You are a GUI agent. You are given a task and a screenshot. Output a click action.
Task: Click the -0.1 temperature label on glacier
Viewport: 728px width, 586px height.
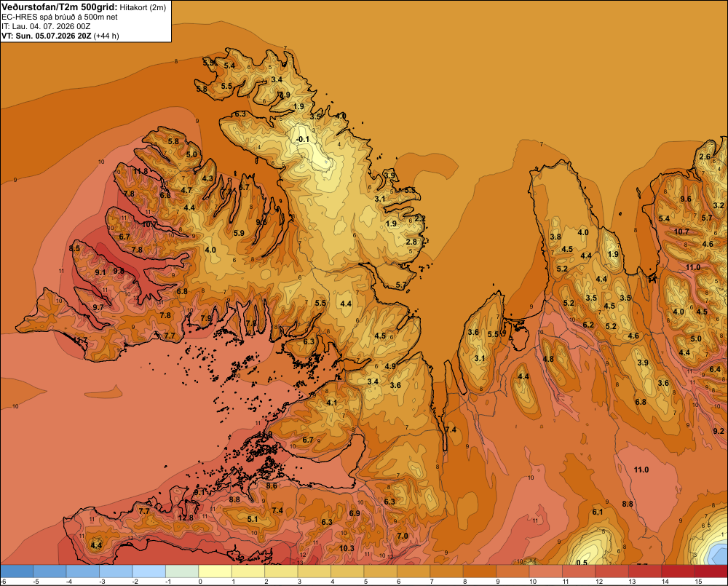(x=303, y=139)
